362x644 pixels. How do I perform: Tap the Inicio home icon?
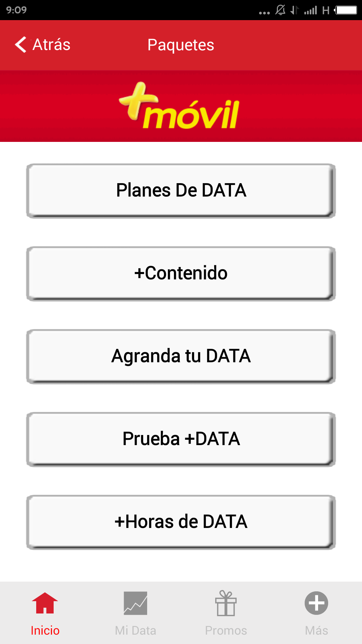click(x=45, y=603)
